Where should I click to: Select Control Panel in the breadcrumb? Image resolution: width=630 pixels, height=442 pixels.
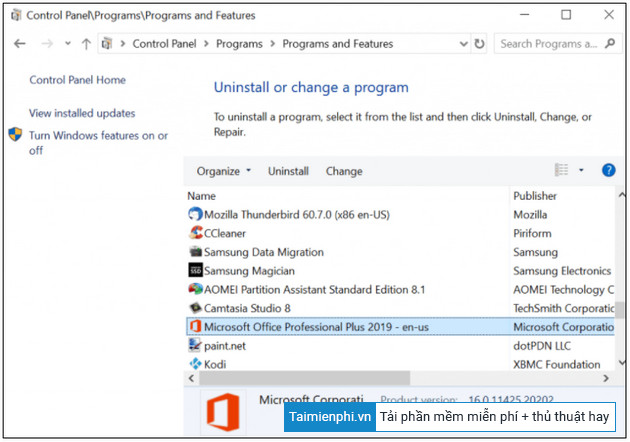tap(164, 43)
